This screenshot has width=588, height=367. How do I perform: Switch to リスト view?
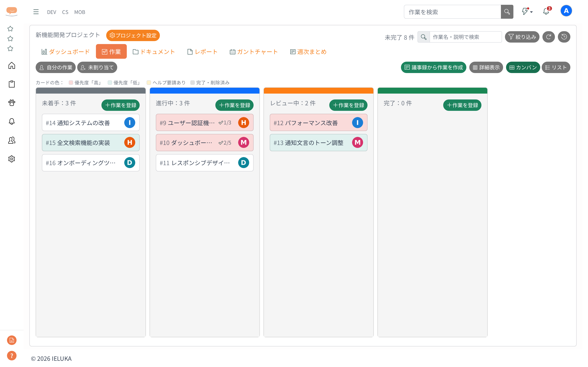tap(556, 68)
